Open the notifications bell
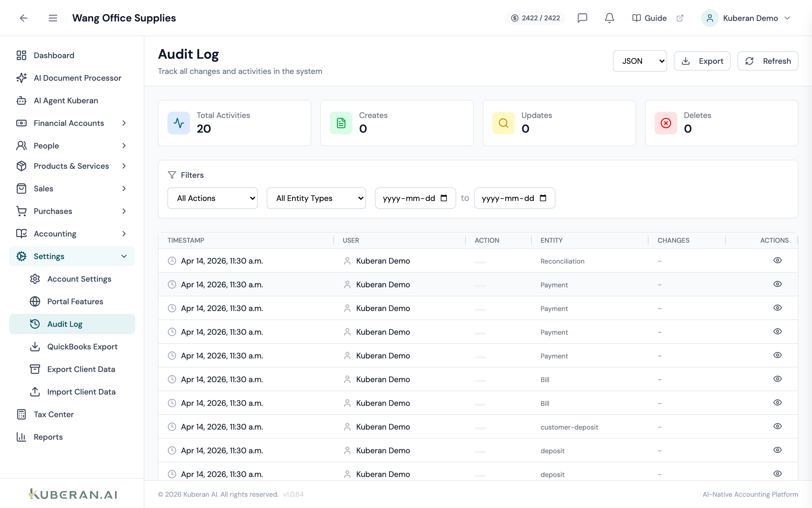This screenshot has height=508, width=812. [x=609, y=18]
